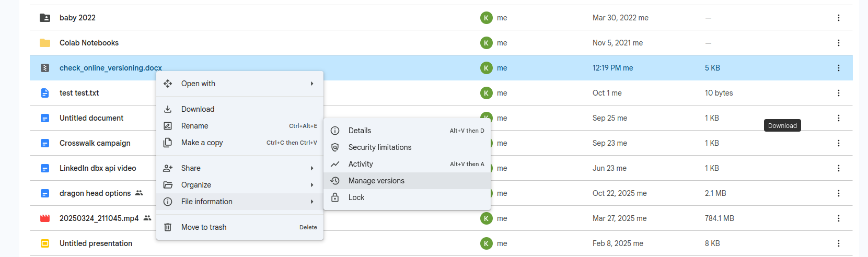The image size is (868, 257).
Task: Click the 784.1 MB size value
Action: (x=720, y=218)
